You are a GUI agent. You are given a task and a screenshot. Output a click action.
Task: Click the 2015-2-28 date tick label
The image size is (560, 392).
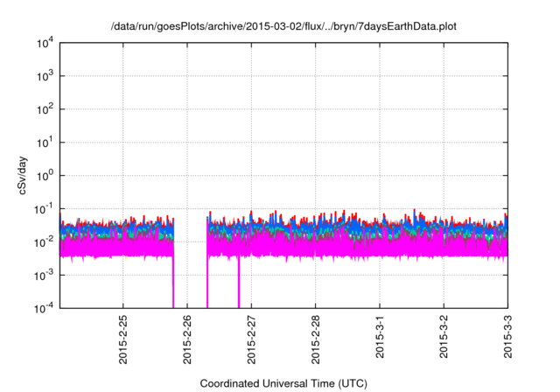315,339
